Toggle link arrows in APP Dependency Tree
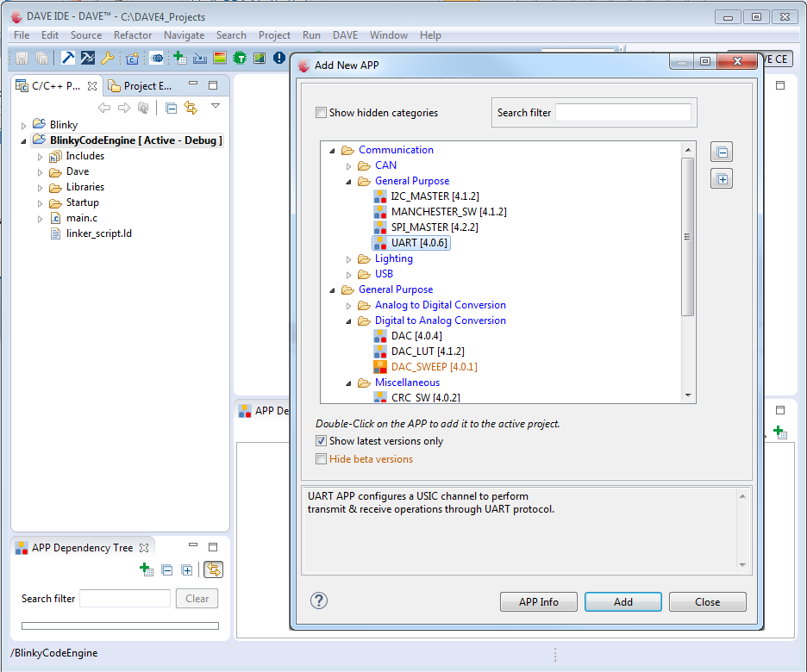 point(213,569)
